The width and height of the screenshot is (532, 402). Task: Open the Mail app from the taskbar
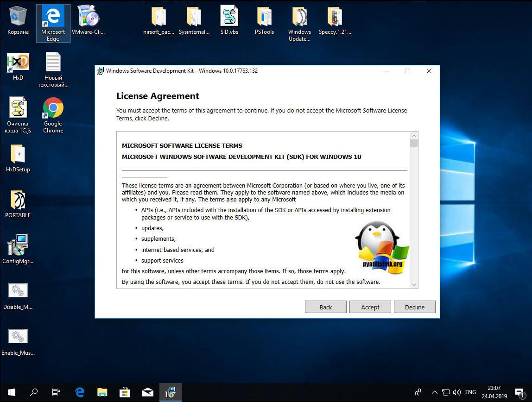tap(147, 393)
